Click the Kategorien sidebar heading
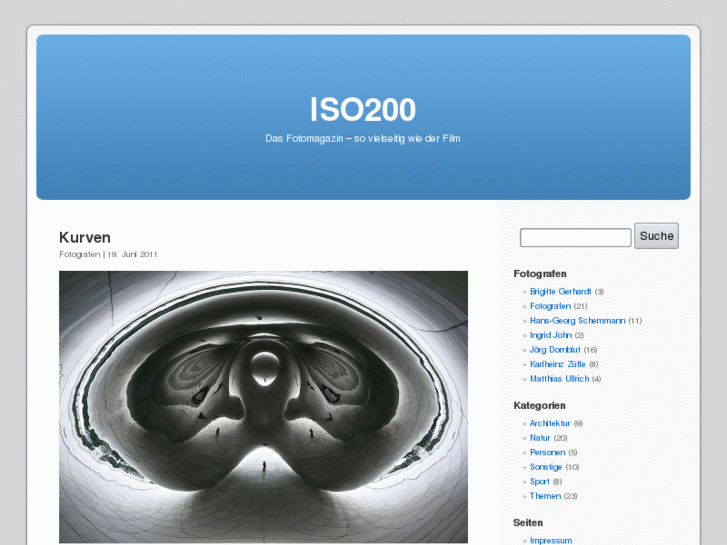The width and height of the screenshot is (727, 545). click(539, 405)
